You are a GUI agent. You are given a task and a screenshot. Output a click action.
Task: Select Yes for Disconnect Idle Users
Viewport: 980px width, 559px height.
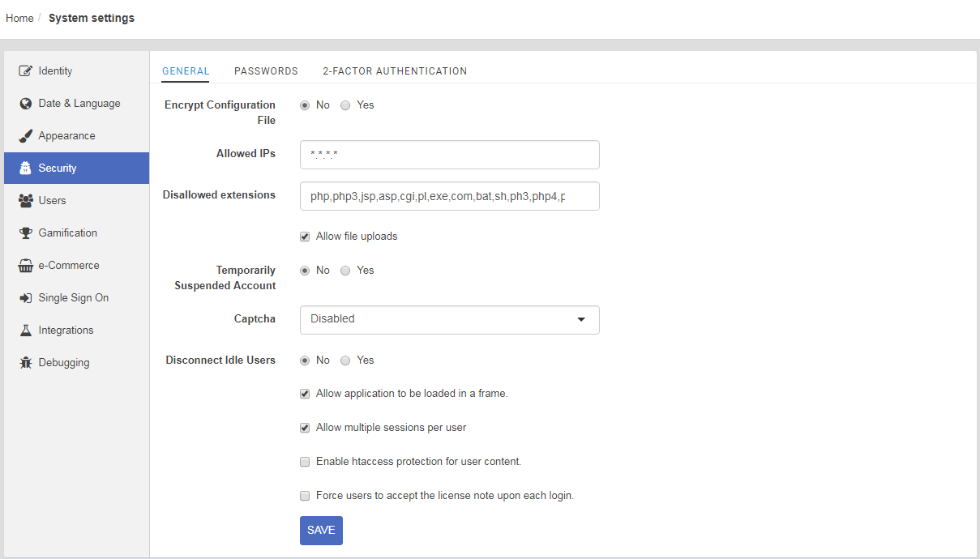pyautogui.click(x=345, y=361)
